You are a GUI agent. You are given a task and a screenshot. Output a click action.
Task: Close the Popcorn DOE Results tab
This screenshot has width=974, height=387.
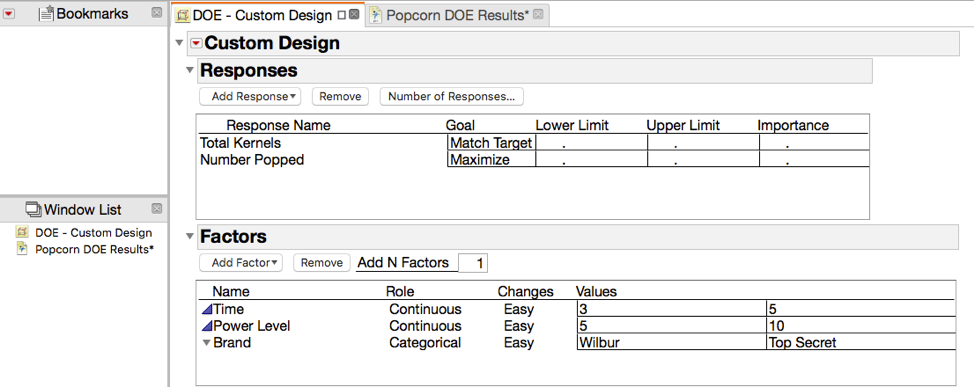point(538,15)
